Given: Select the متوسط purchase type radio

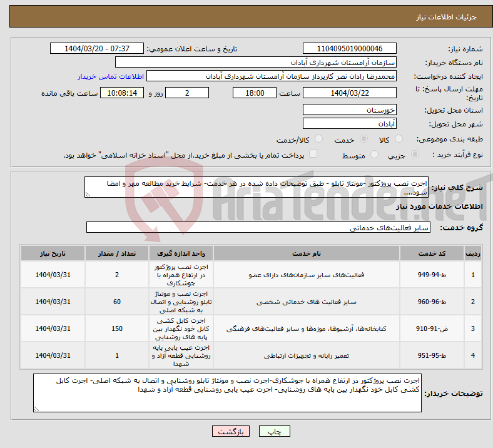Looking at the screenshot, I should point(374,154).
